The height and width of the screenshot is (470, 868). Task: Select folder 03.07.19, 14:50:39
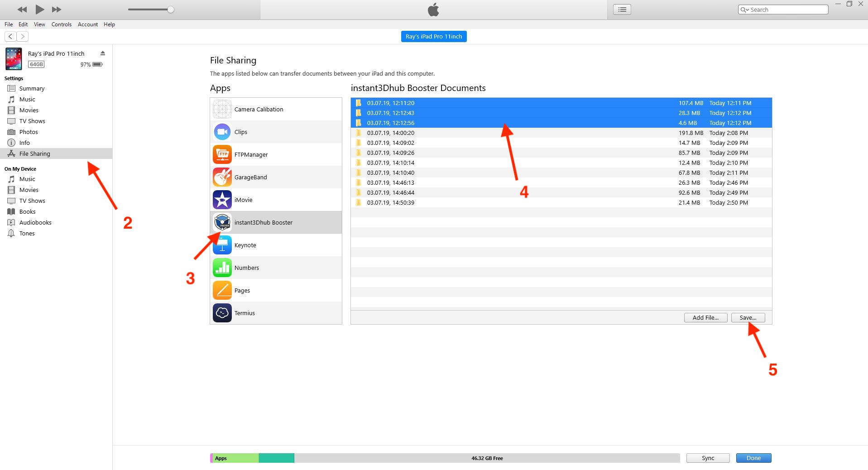click(x=561, y=203)
